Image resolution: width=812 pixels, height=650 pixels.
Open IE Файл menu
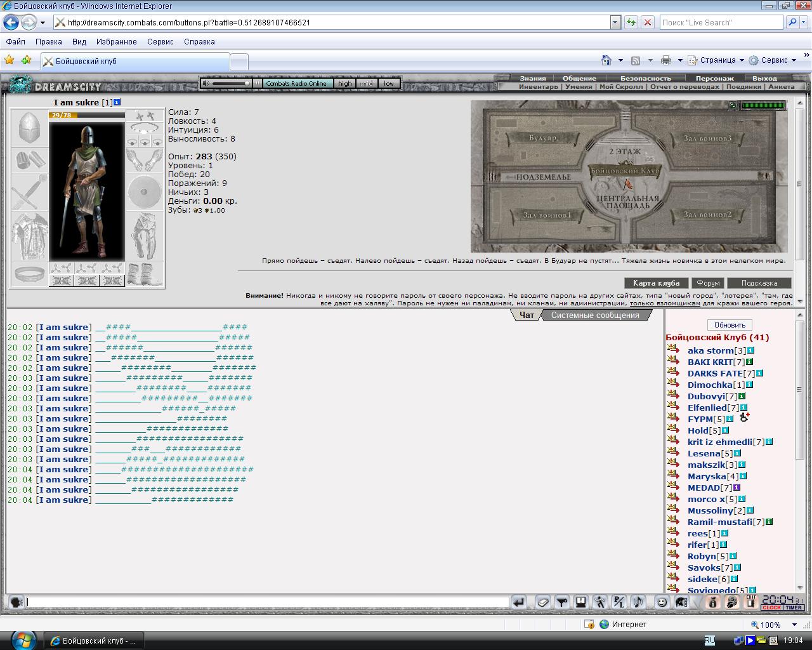coord(16,41)
